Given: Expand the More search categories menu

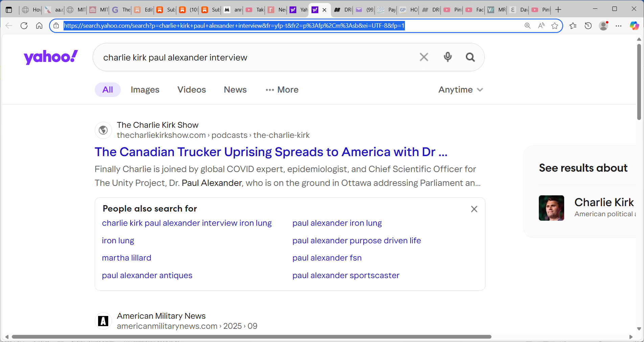Looking at the screenshot, I should point(282,90).
